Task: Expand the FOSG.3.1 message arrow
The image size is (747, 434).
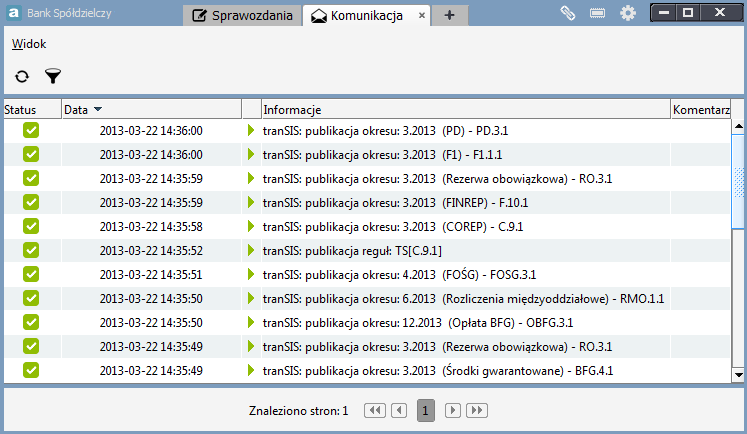Action: click(x=251, y=274)
